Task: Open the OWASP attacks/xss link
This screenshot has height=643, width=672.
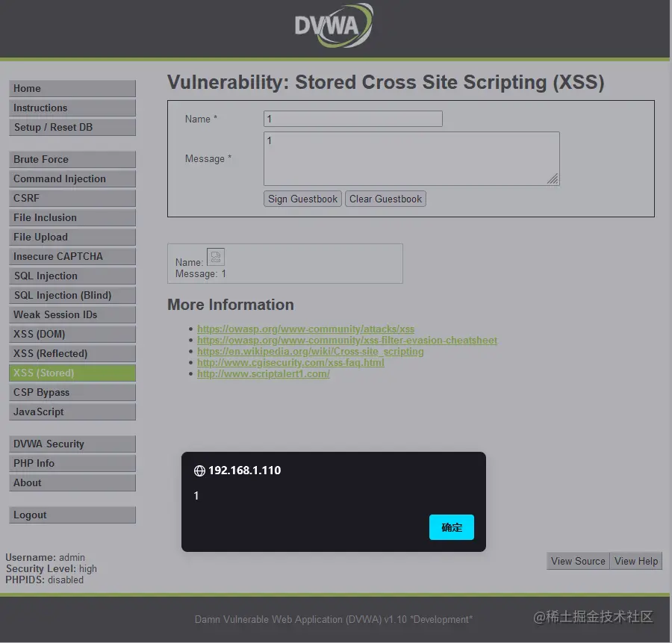Action: (305, 329)
